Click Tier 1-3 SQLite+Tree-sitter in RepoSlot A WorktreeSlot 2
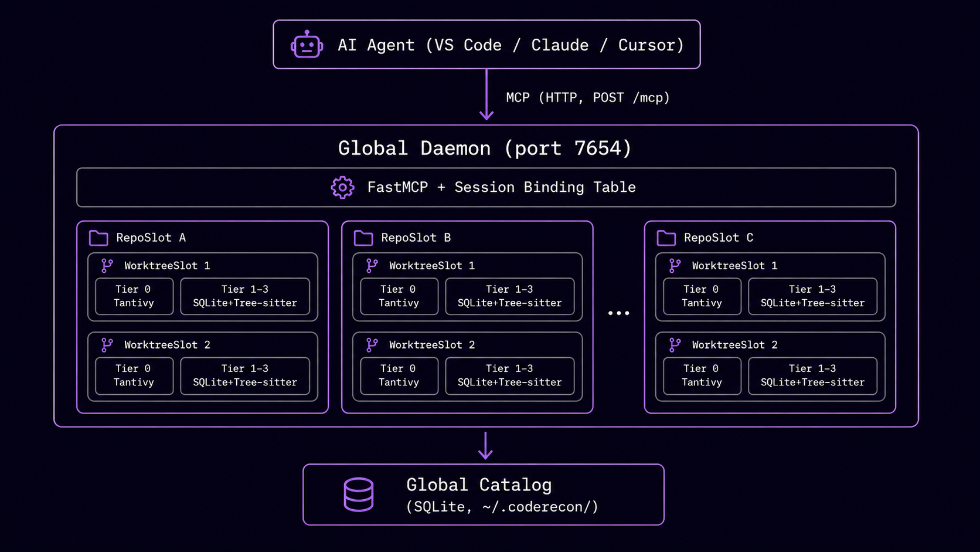 coord(245,375)
